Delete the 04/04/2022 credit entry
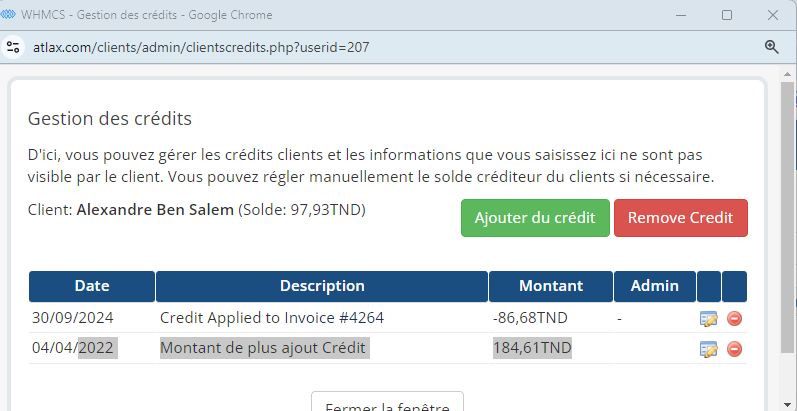 734,349
